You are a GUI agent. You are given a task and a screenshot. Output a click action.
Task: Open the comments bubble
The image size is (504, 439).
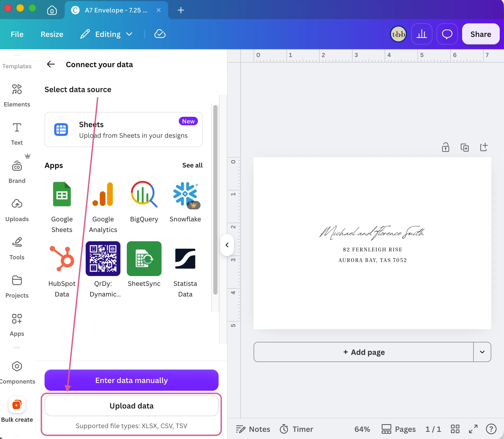(x=447, y=34)
